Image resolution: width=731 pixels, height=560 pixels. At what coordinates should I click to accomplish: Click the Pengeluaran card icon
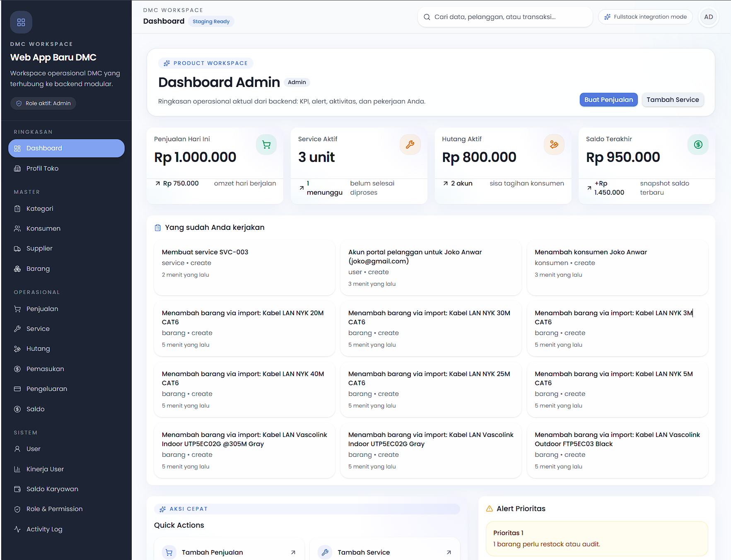pos(17,389)
